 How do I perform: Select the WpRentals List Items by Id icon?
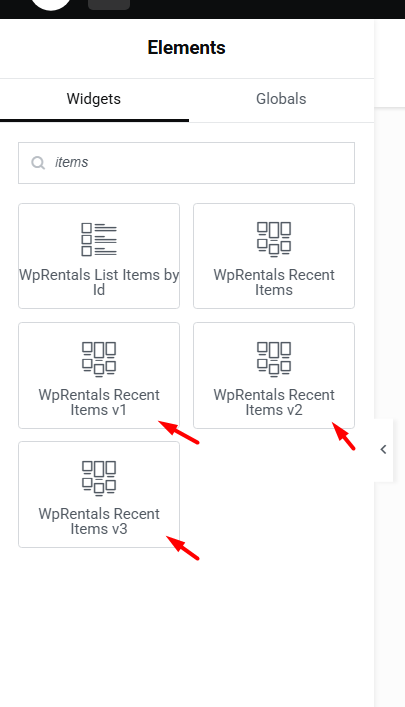point(99,239)
